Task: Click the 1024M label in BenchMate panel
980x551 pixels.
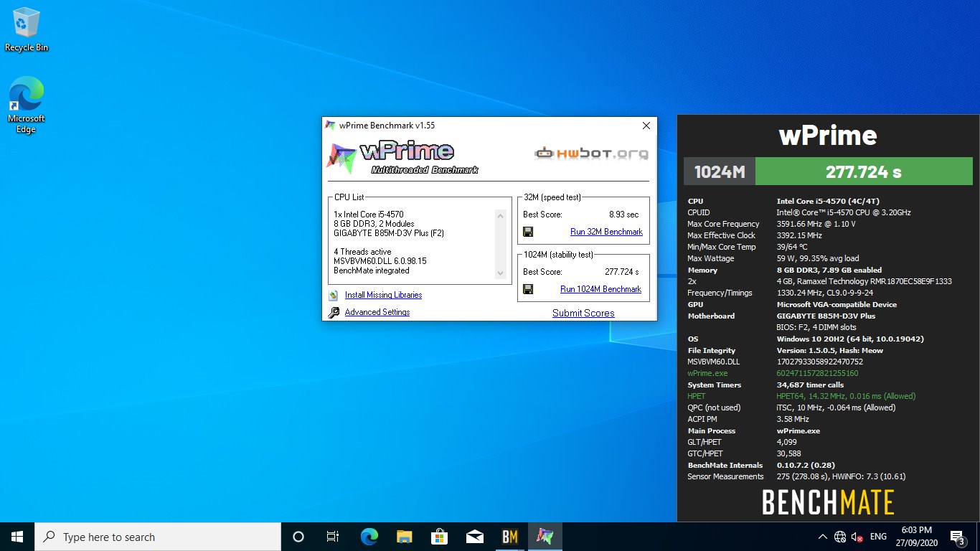Action: [720, 171]
